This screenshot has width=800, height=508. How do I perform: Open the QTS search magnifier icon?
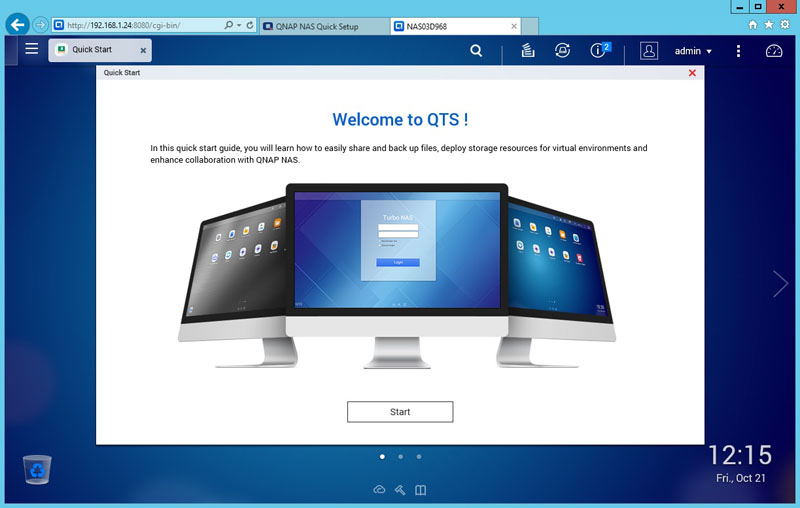[x=476, y=50]
